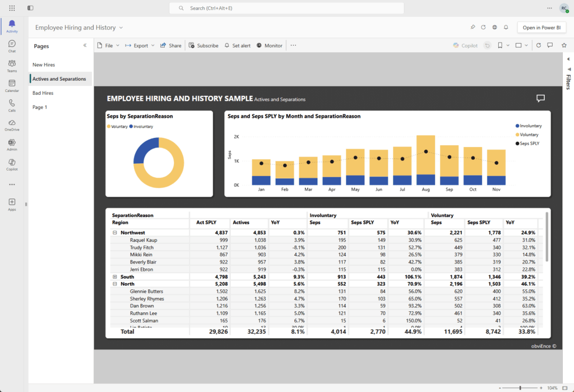Open the Export dropdown menu
This screenshot has height=392, width=574.
tap(140, 45)
